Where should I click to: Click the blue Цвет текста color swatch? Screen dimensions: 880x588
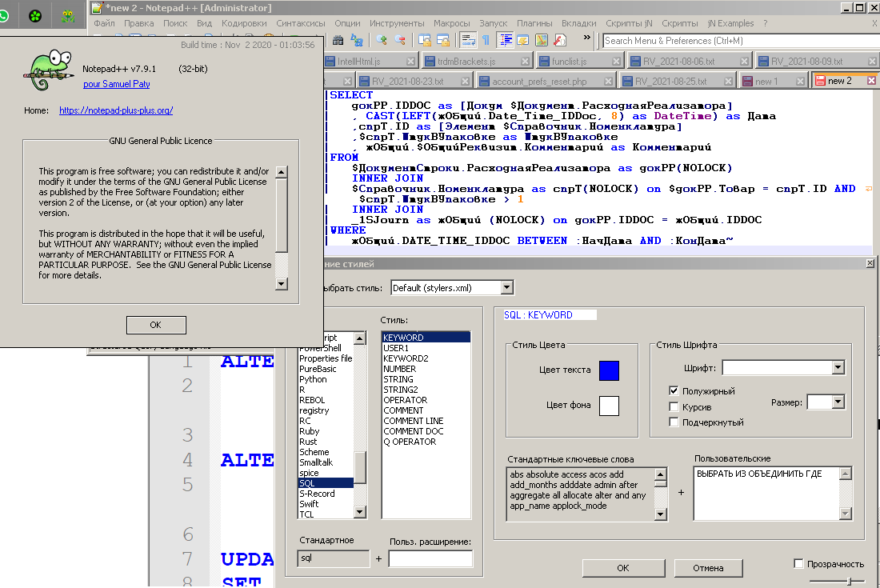pos(609,371)
